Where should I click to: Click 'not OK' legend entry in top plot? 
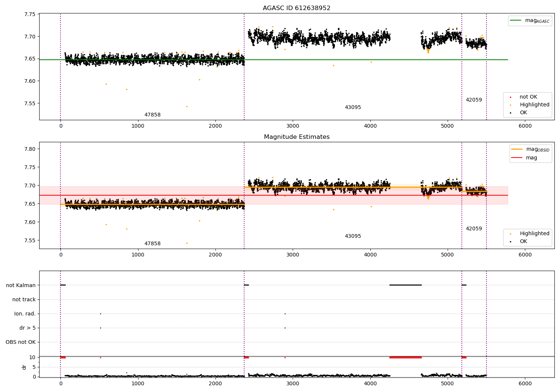[528, 97]
